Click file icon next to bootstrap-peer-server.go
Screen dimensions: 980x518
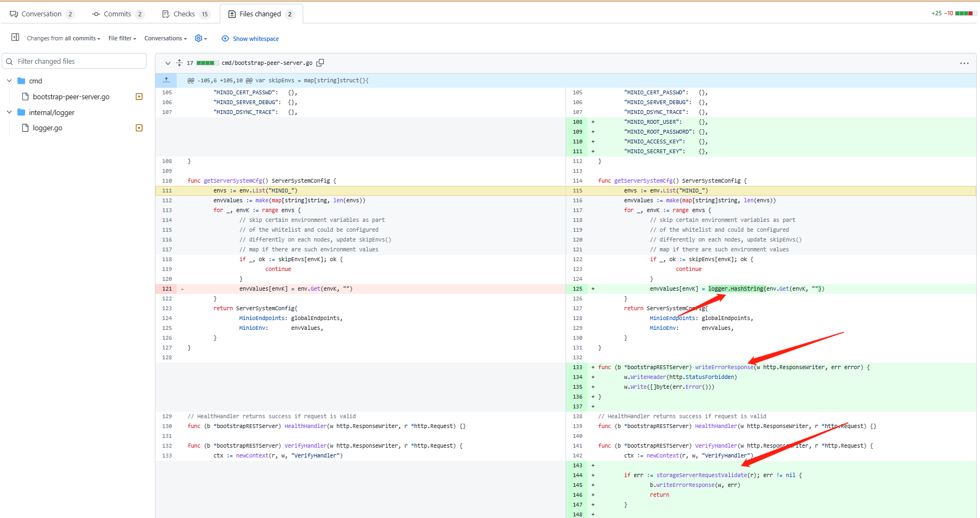click(25, 97)
